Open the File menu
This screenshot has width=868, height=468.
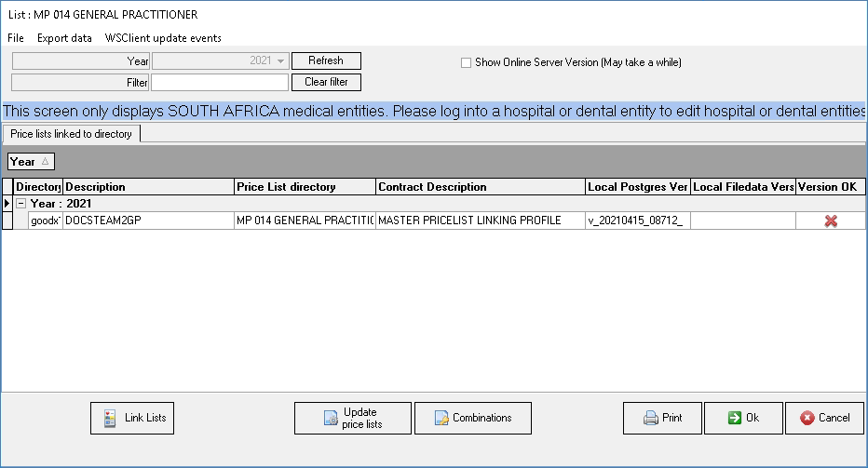(16, 37)
